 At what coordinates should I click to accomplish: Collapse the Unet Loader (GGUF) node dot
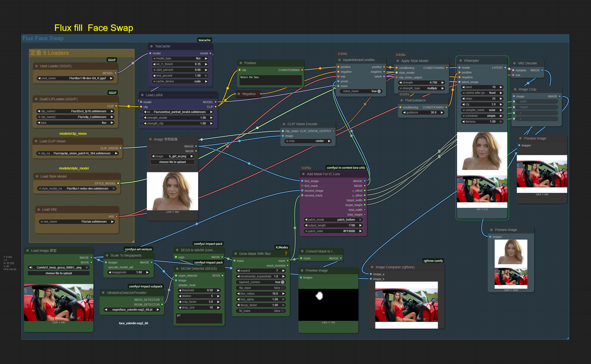click(x=37, y=66)
